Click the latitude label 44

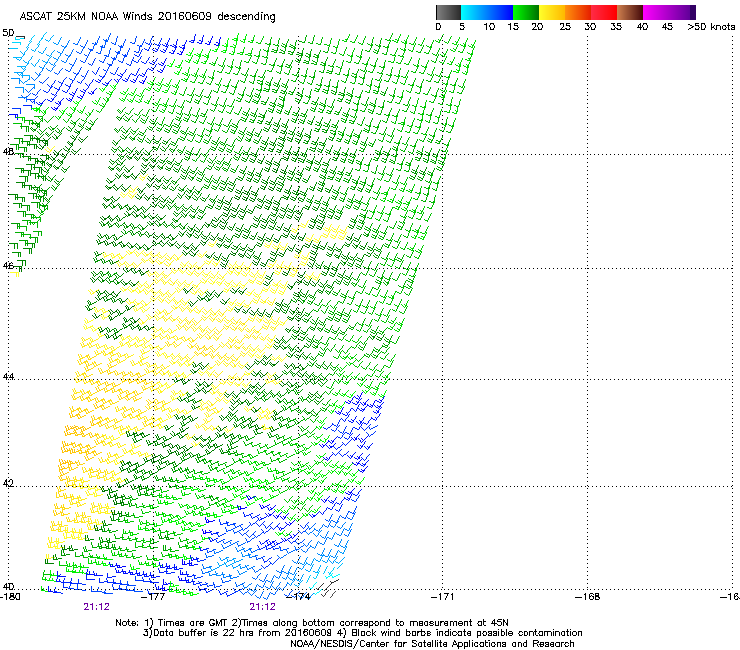click(8, 377)
